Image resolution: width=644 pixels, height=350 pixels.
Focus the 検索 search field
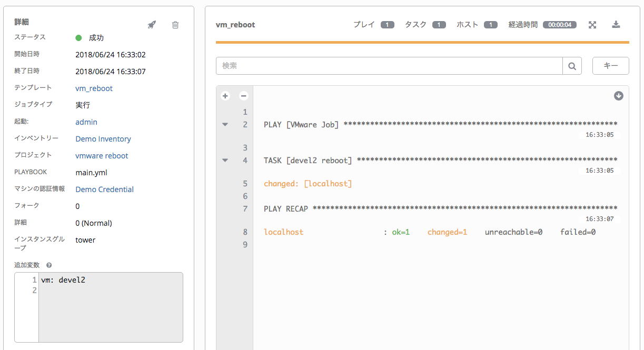[389, 66]
